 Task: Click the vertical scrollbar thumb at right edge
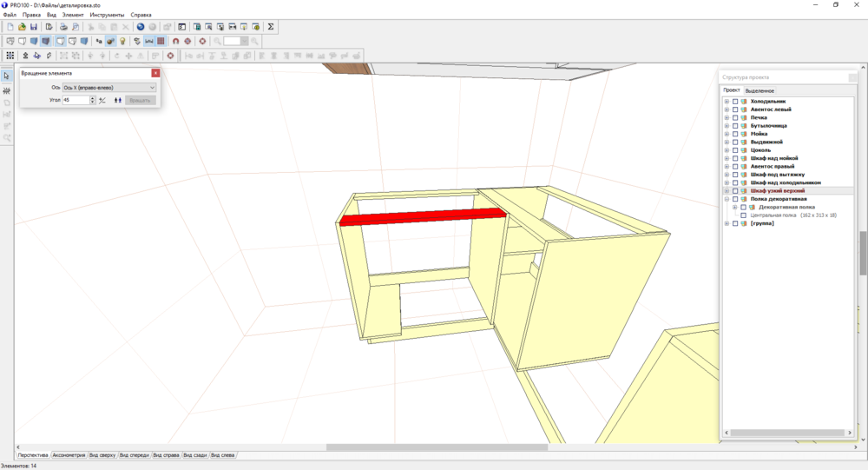[863, 253]
